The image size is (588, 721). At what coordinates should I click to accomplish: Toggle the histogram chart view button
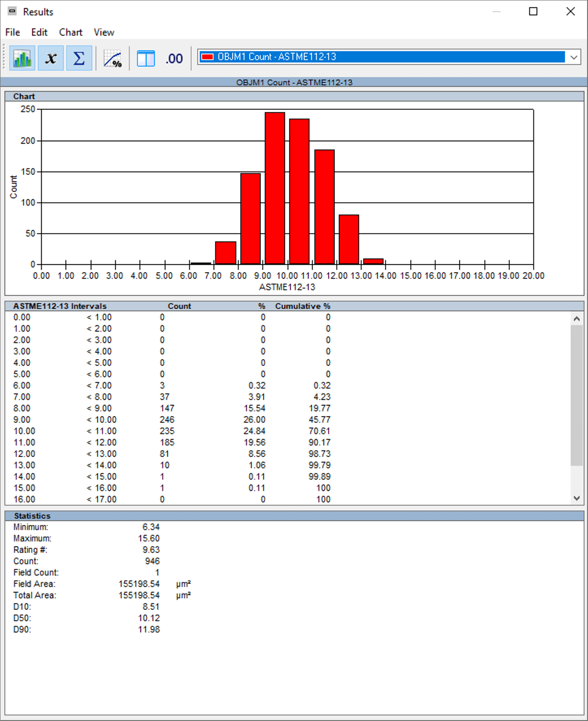(22, 58)
